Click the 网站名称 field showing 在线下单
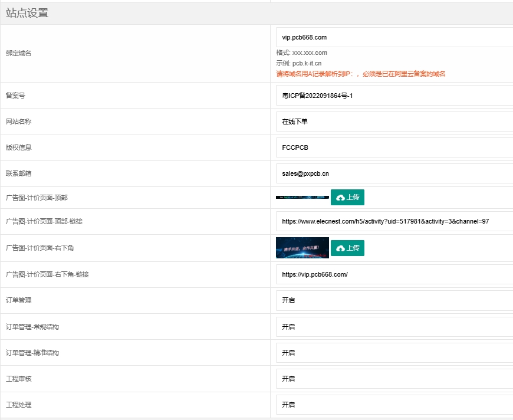 pos(394,122)
